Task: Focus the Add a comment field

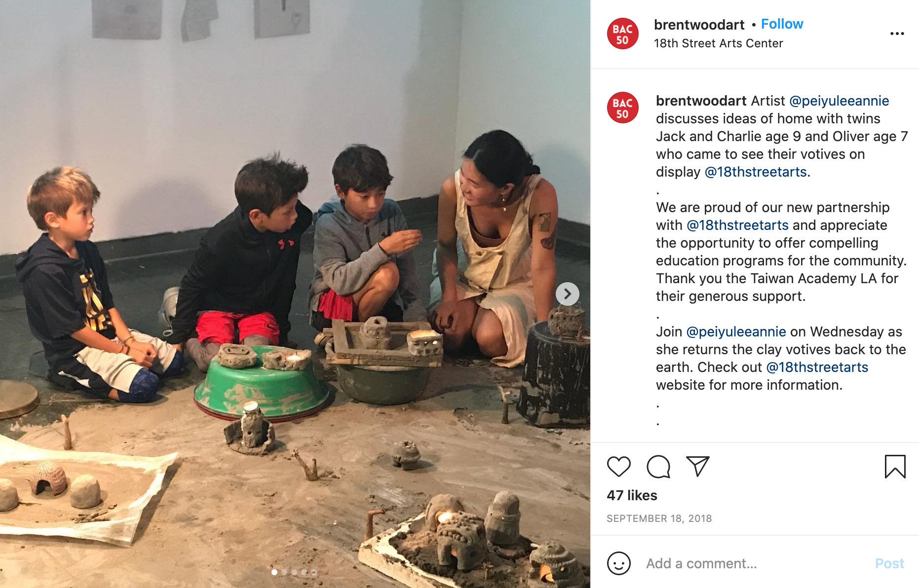Action: tap(755, 563)
